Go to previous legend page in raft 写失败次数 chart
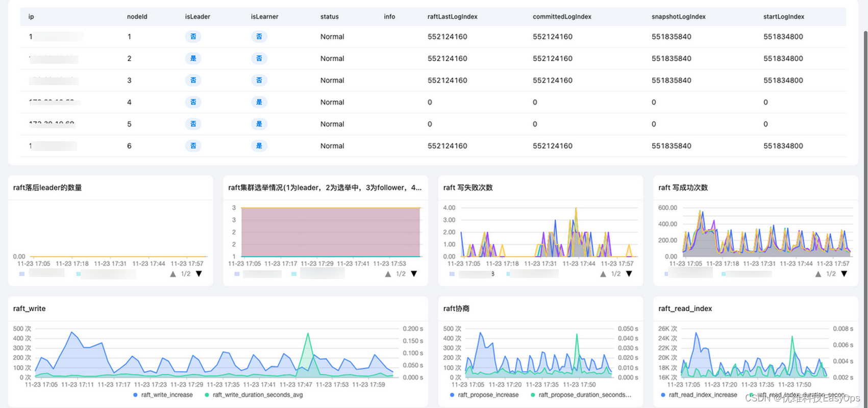 603,274
